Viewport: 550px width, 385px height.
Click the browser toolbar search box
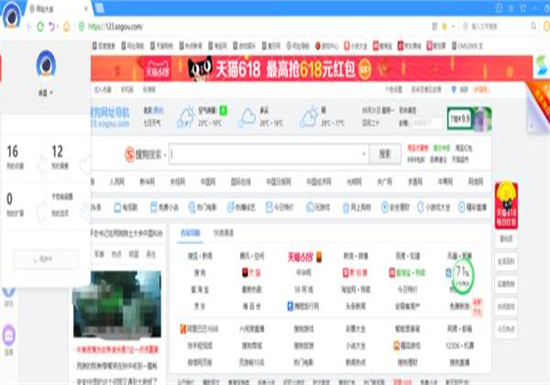498,26
